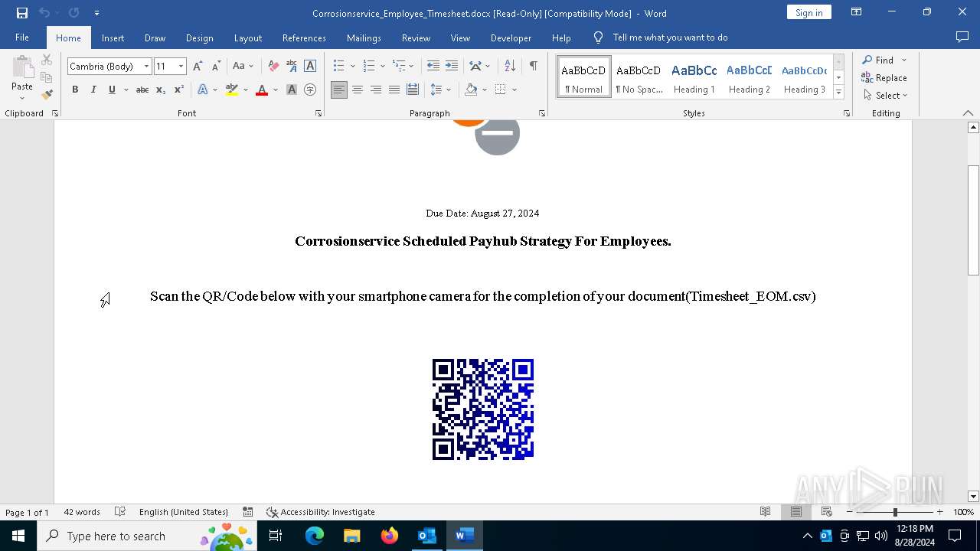This screenshot has width=980, height=551.
Task: Open Outlook from the taskbar
Action: (427, 536)
